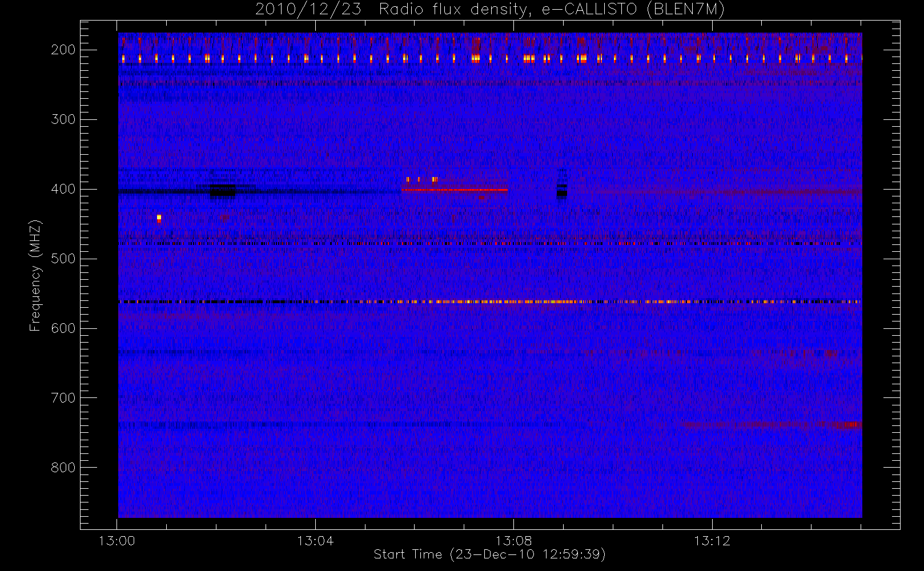Click the 13:08 time tick label
This screenshot has width=924, height=571.
tap(513, 541)
